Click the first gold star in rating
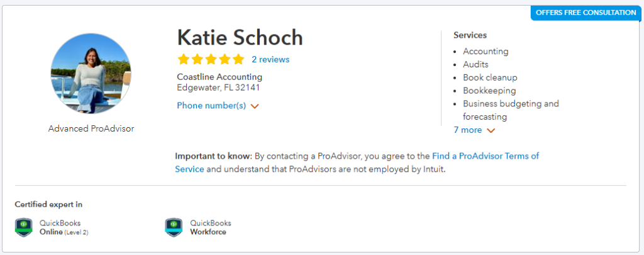 pos(184,59)
